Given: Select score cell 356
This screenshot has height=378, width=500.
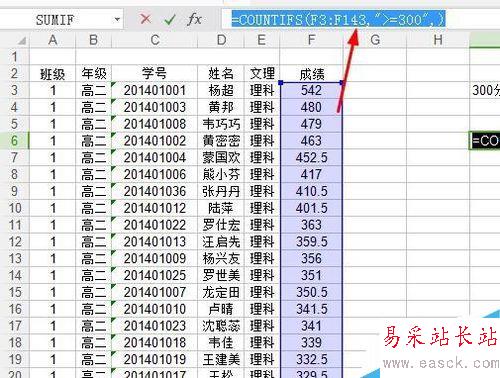Looking at the screenshot, I should 311,258.
